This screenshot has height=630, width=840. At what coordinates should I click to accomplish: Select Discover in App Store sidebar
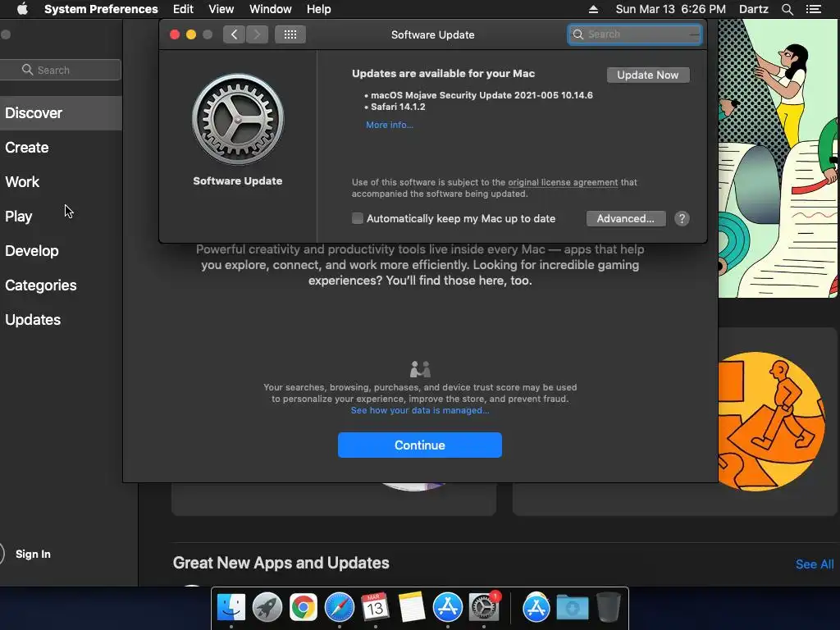point(61,113)
